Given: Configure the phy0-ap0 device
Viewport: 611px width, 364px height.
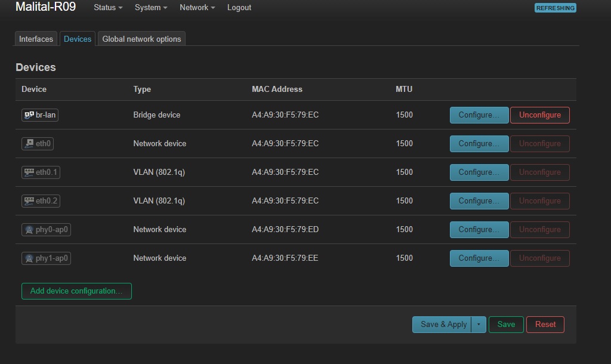Looking at the screenshot, I should click(x=479, y=230).
